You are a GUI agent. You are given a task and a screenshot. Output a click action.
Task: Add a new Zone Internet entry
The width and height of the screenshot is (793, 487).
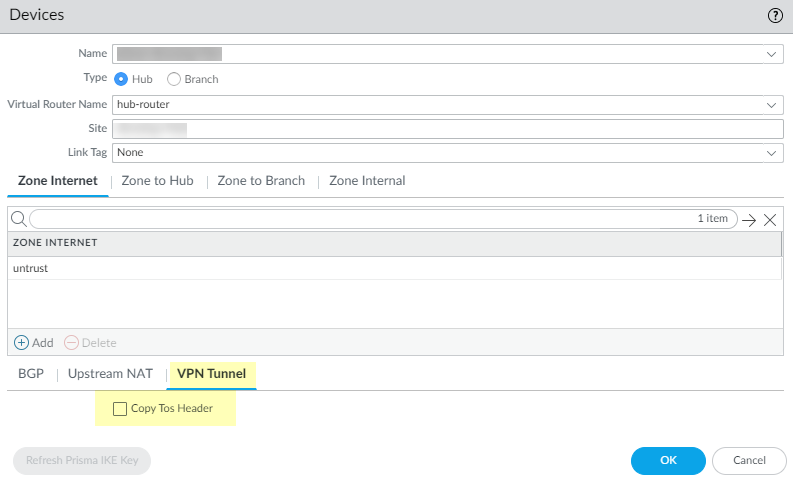pyautogui.click(x=33, y=342)
